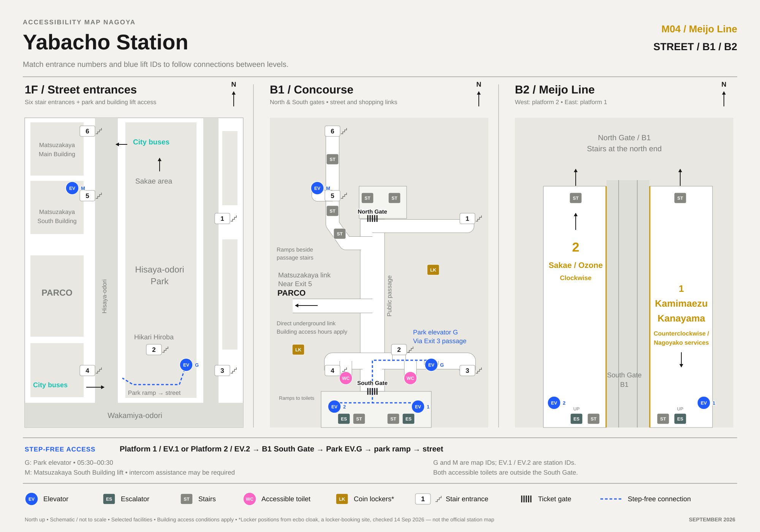The image size is (760, 532).
Task: Click the Escalator ES icon in the legend
Action: [109, 499]
